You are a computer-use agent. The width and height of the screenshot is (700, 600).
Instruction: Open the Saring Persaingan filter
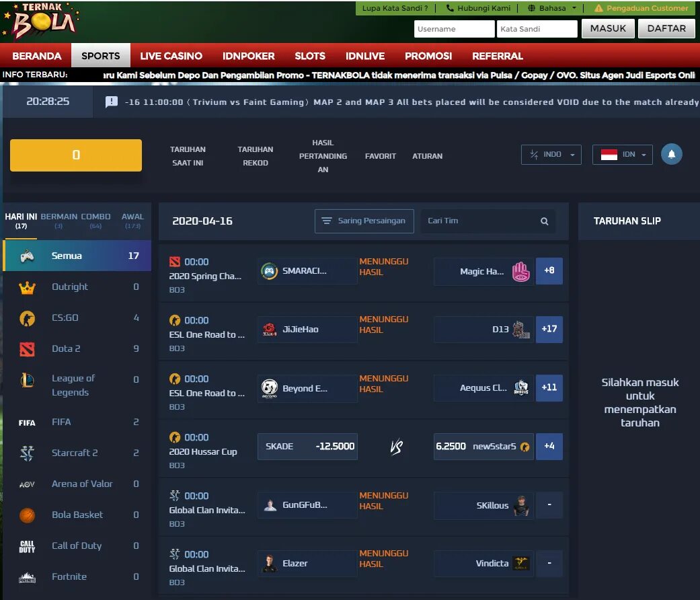(x=364, y=221)
